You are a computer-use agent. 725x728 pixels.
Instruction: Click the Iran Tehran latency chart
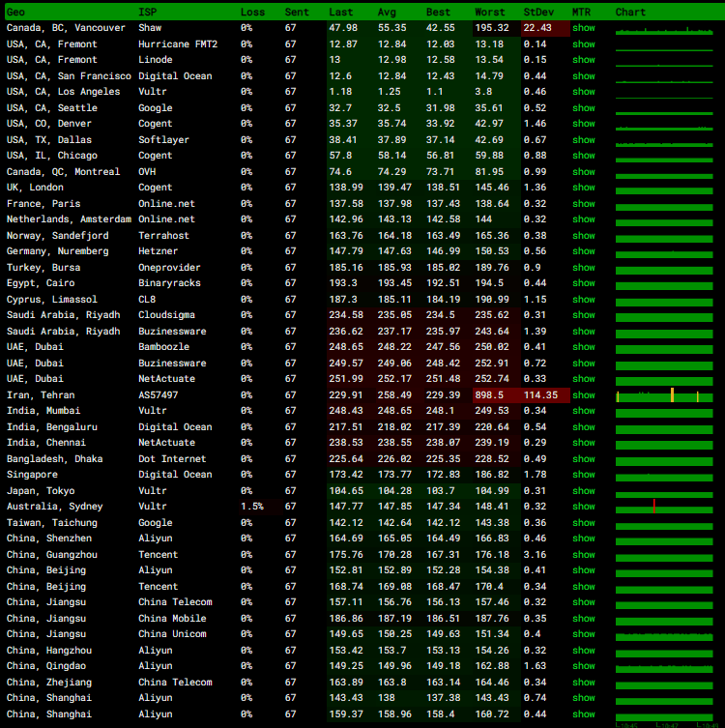point(664,395)
